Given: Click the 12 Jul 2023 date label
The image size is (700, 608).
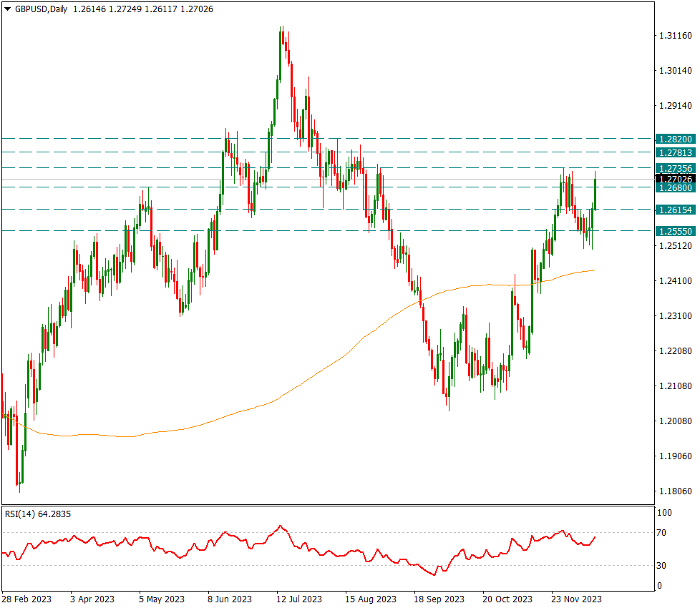Looking at the screenshot, I should (x=299, y=599).
